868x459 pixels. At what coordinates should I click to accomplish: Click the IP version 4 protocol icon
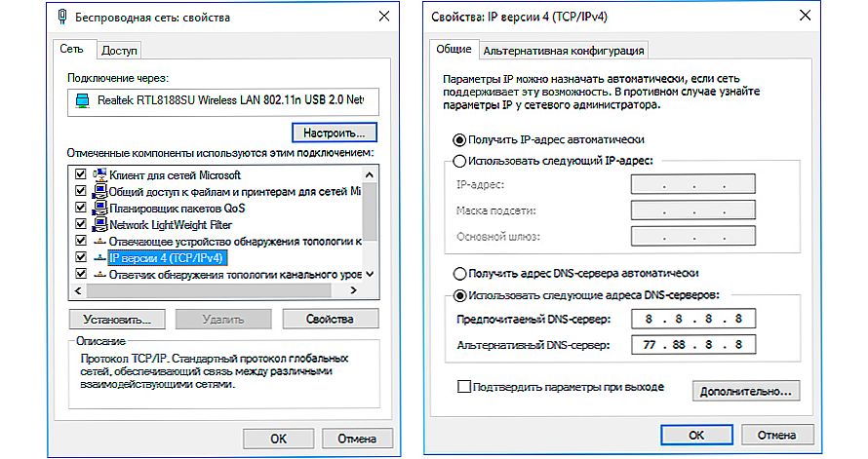tap(99, 258)
